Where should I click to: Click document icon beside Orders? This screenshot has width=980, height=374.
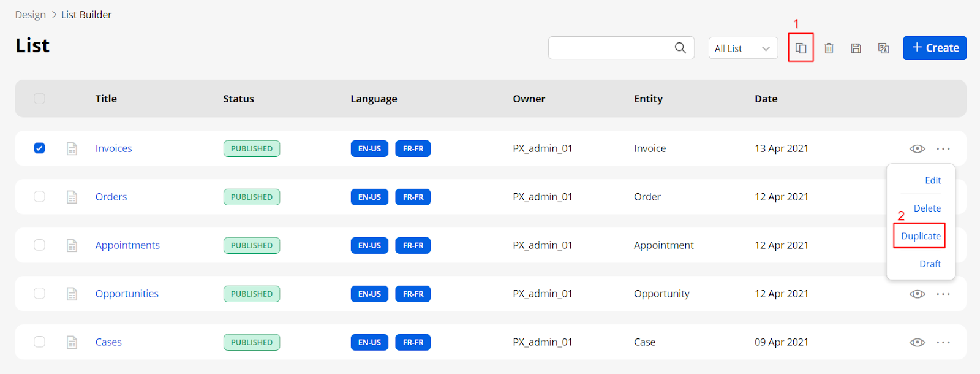[72, 197]
